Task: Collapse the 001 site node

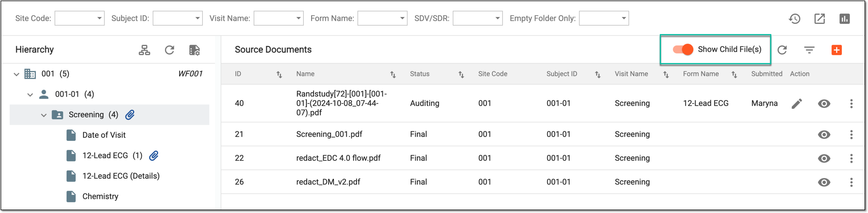Action: [16, 74]
